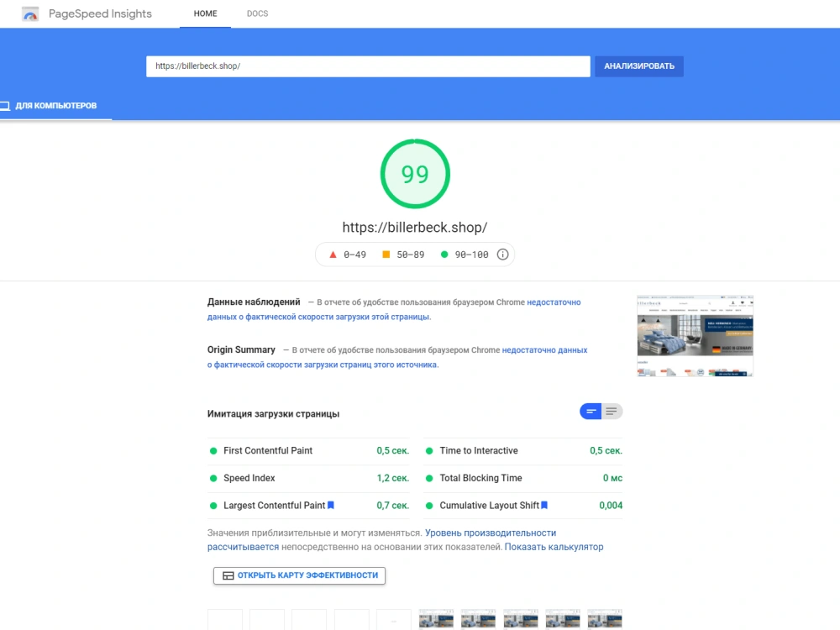Click the last filmstrip thumbnail at bottom right
840x630 pixels.
click(x=605, y=619)
